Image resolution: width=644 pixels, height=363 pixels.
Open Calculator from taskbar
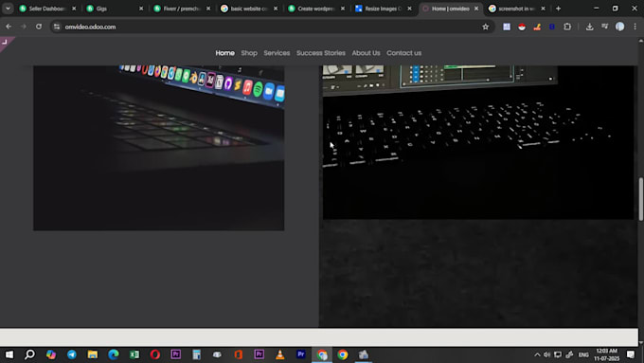coord(197,354)
